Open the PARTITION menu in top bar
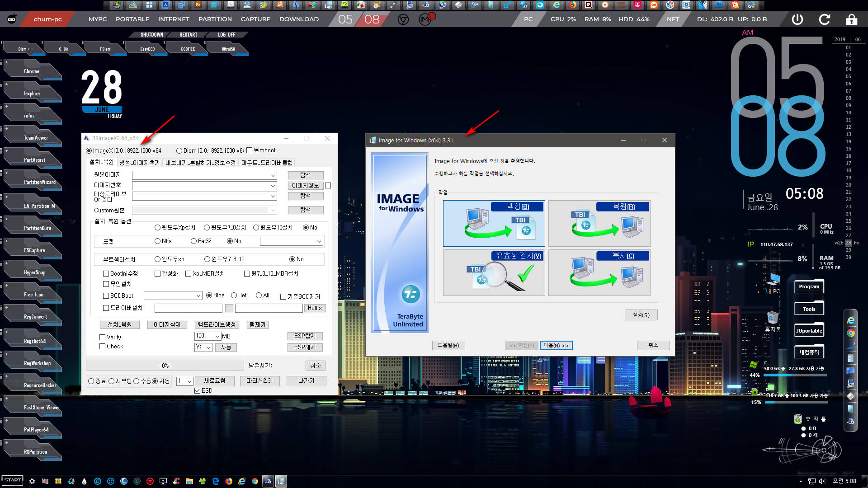The image size is (868, 488). click(x=215, y=19)
